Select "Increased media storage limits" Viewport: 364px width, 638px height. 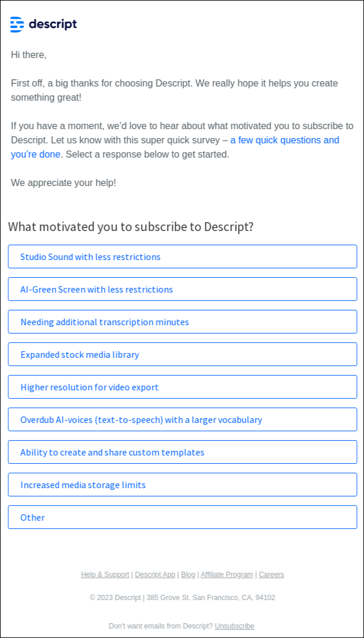pos(182,485)
